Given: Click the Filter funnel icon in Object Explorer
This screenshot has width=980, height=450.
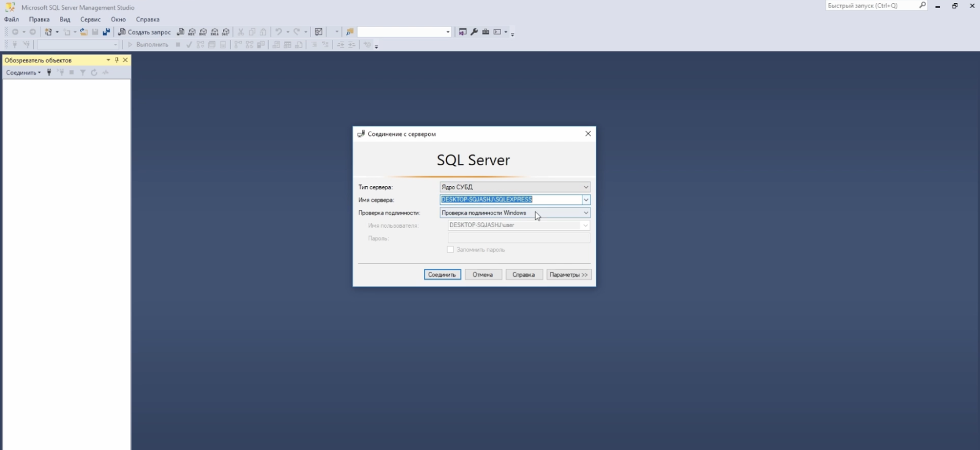Looking at the screenshot, I should (x=83, y=72).
